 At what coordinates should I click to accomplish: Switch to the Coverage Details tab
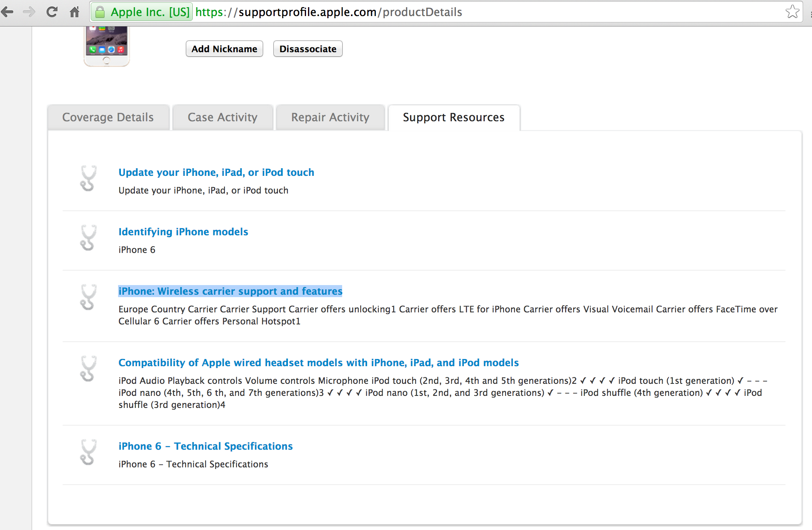coord(108,117)
